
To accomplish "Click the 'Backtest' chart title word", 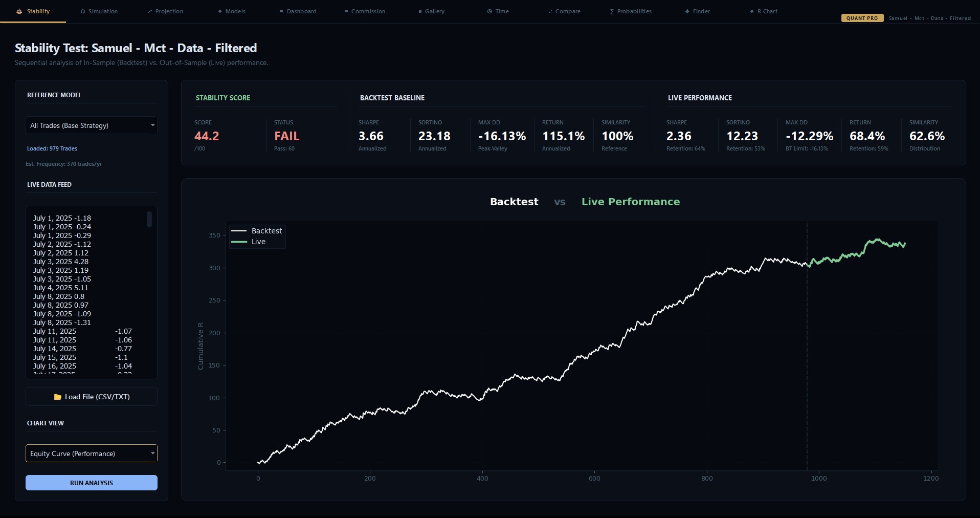I will 514,202.
